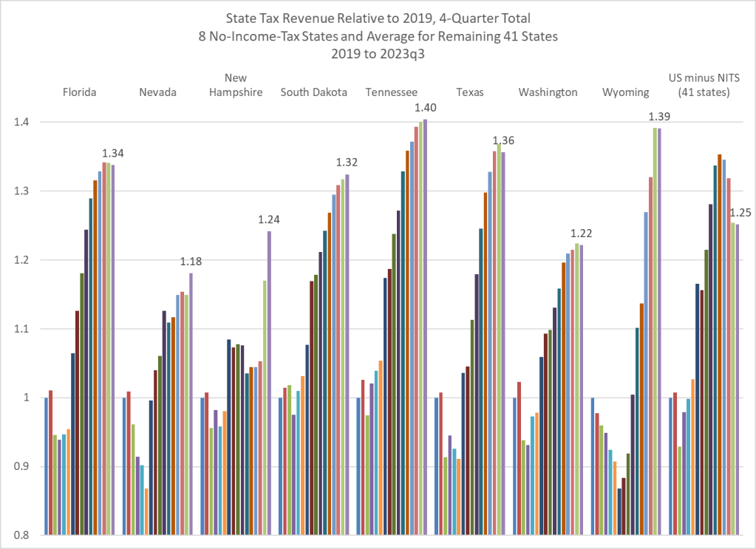The image size is (756, 549).
Task: Select the 1.18 data label above Nevada
Action: point(191,262)
